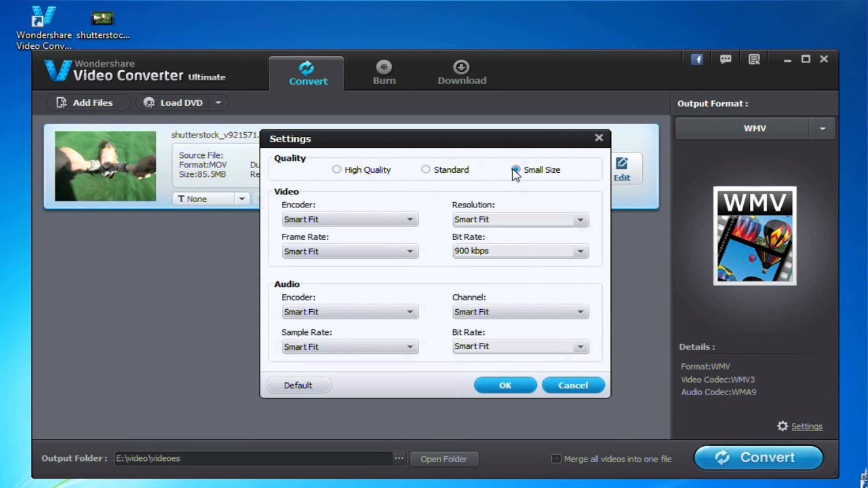Click the 'Audio Codec:WMA9' details text
The image size is (868, 488).
point(718,392)
